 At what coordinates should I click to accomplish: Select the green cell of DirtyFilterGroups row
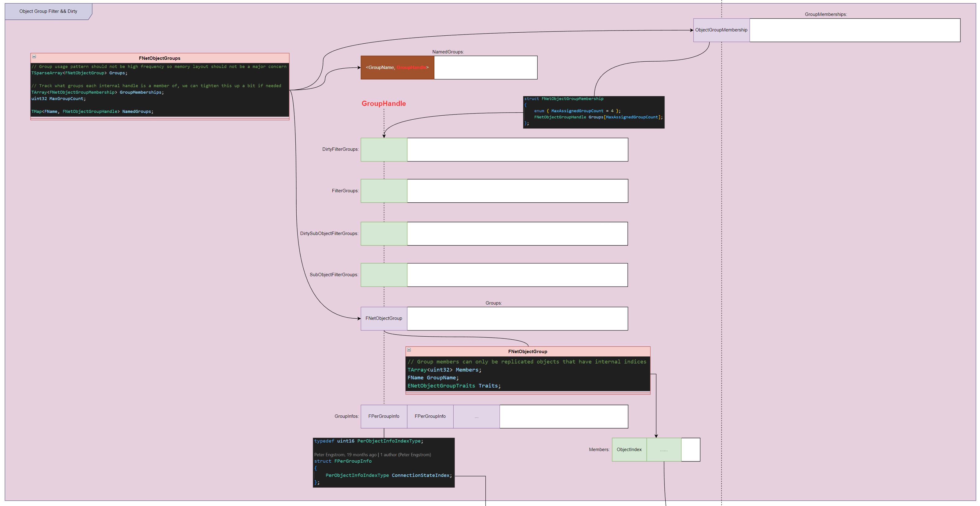coord(383,150)
